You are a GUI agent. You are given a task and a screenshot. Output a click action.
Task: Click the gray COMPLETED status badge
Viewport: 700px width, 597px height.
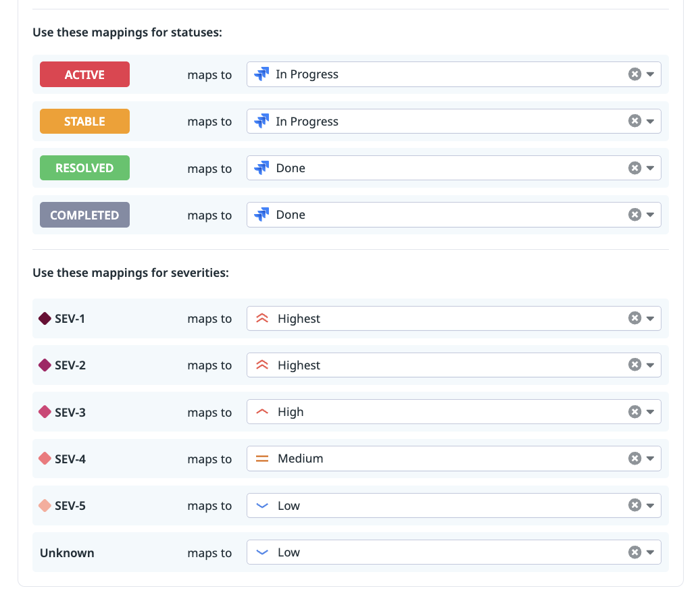click(x=84, y=215)
